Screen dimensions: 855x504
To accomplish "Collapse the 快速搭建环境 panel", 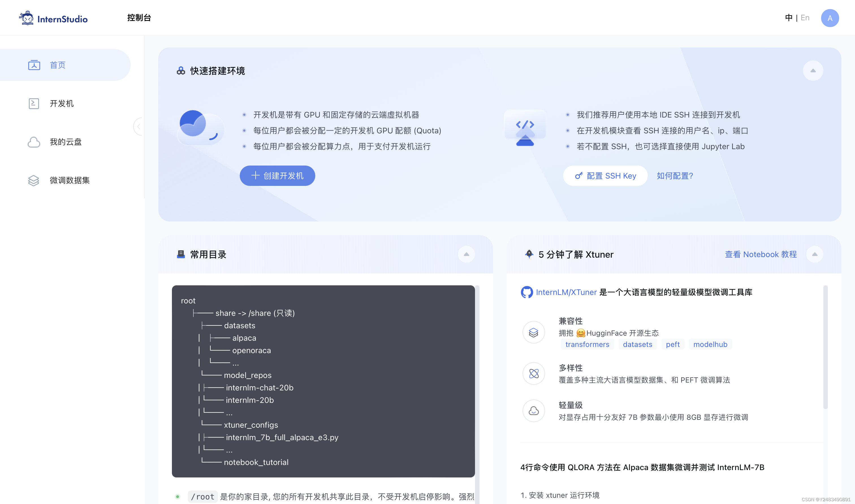I will pyautogui.click(x=813, y=71).
